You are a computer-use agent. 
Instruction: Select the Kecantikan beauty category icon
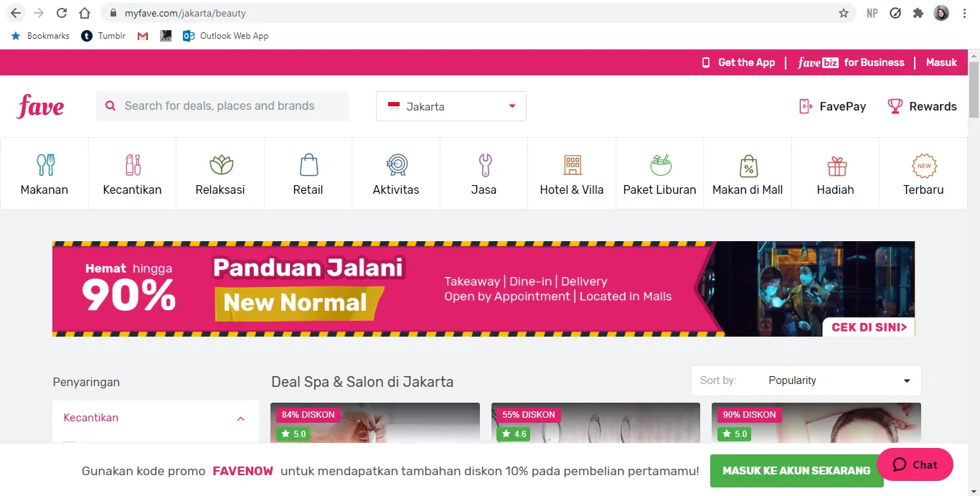tap(133, 165)
